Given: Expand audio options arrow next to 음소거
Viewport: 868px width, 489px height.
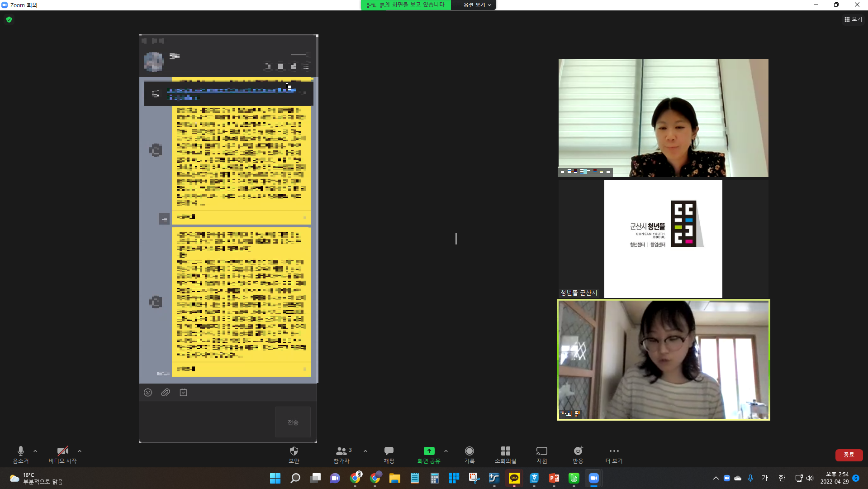Looking at the screenshot, I should (35, 451).
